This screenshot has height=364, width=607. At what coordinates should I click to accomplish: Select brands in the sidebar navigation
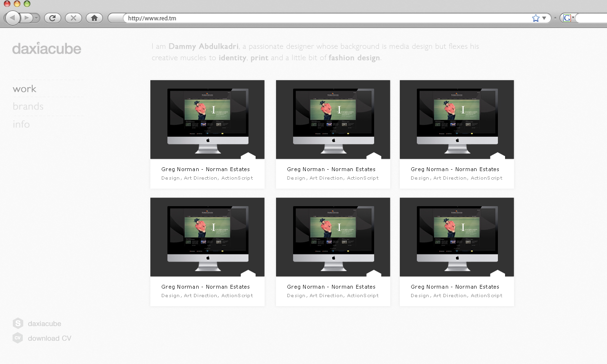(28, 106)
